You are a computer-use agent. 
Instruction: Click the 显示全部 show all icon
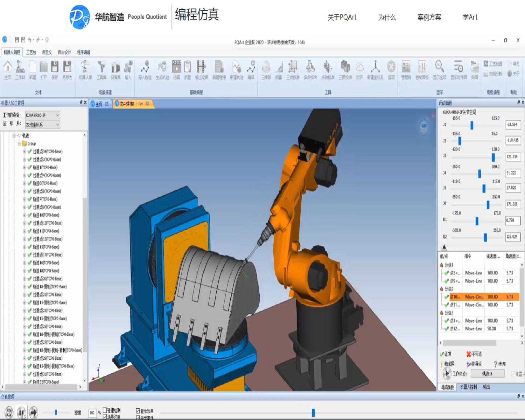pos(439,69)
